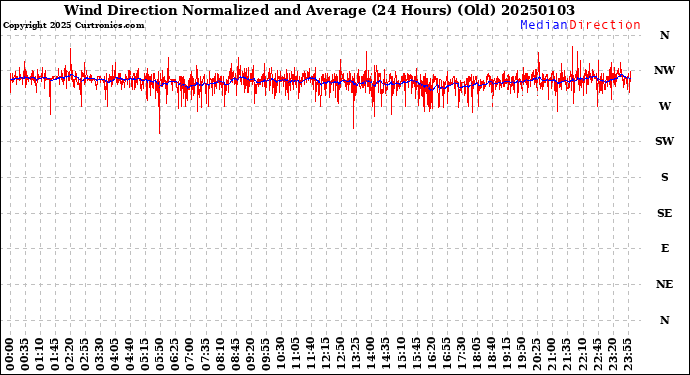The image size is (690, 375).
Task: Click the 23:20 time label
Action: pyautogui.click(x=612, y=354)
